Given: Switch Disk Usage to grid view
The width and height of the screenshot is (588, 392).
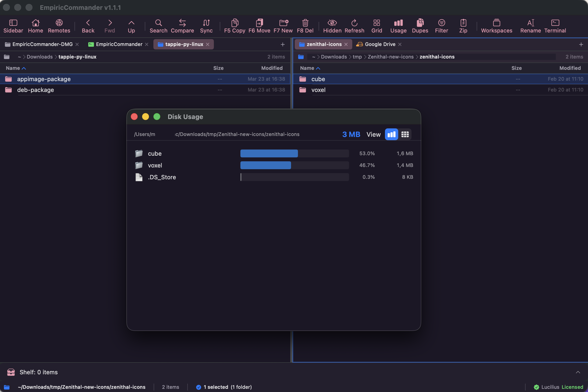Looking at the screenshot, I should coord(405,134).
